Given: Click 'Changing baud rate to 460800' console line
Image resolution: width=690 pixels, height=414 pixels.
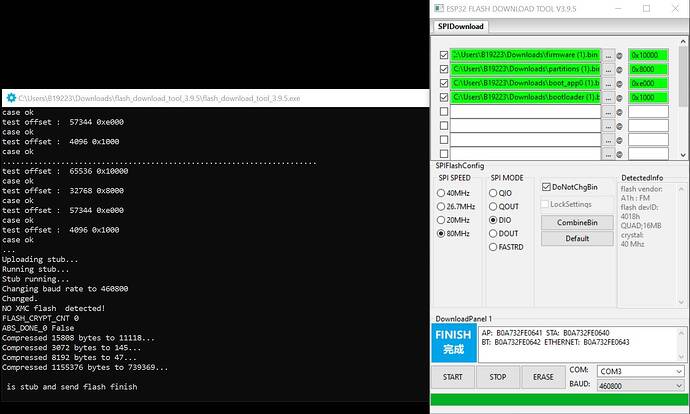Looking at the screenshot, I should (65, 289).
